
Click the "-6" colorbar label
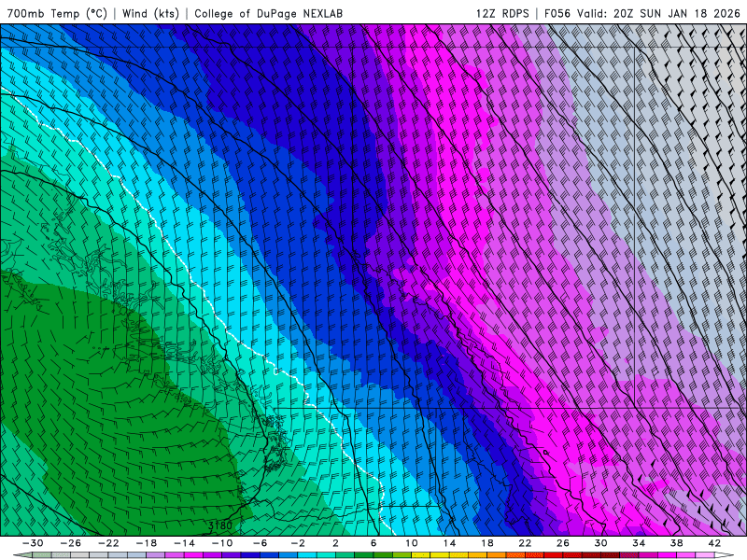click(261, 543)
